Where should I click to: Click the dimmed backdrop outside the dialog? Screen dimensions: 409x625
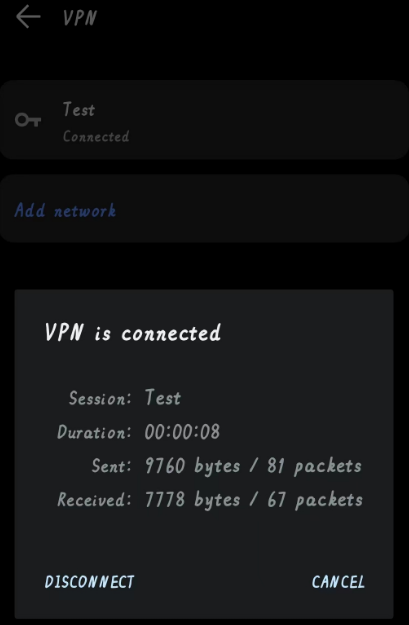click(204, 265)
